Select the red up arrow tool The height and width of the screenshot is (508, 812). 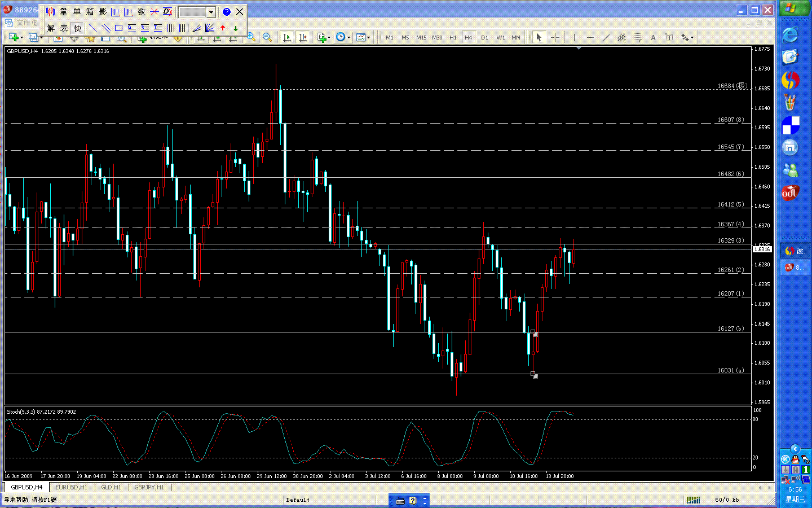point(223,28)
